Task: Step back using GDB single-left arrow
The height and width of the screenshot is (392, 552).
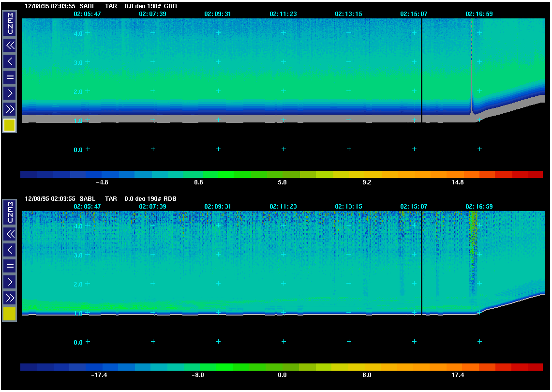Action: 10,61
